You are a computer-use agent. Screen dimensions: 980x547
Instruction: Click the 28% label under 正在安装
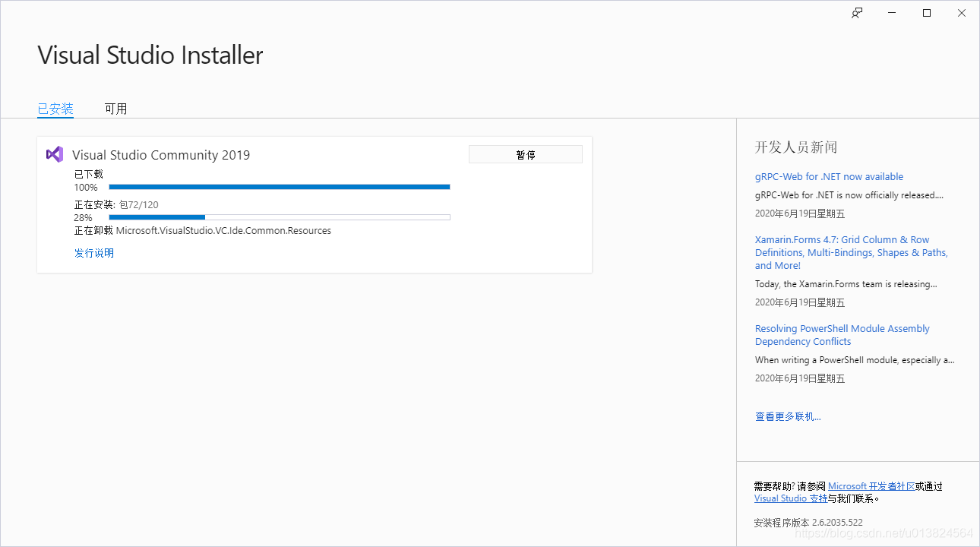pos(84,217)
